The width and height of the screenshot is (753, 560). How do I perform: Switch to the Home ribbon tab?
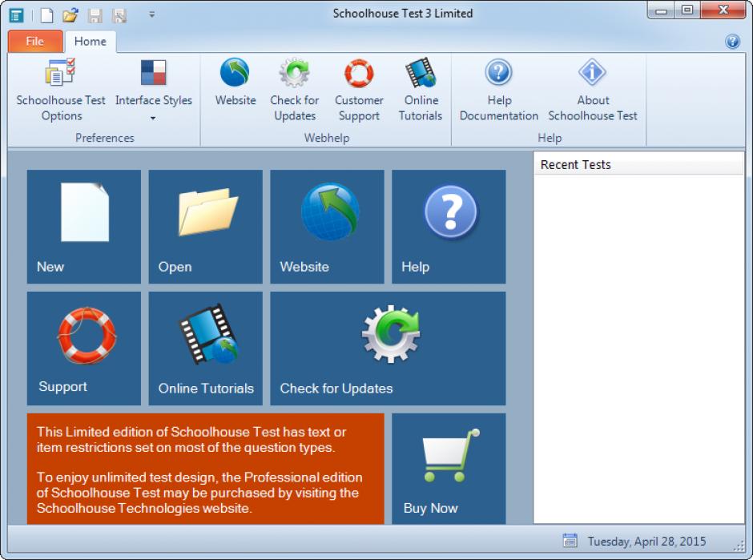coord(91,42)
